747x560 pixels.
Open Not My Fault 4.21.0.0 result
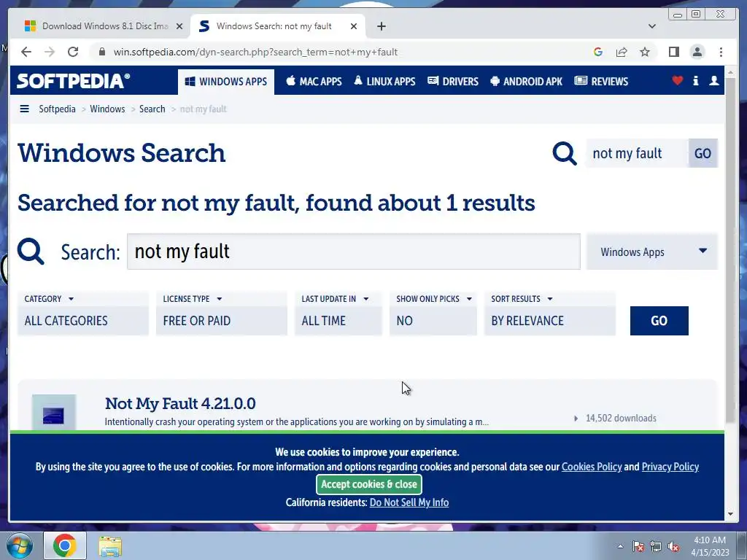180,403
